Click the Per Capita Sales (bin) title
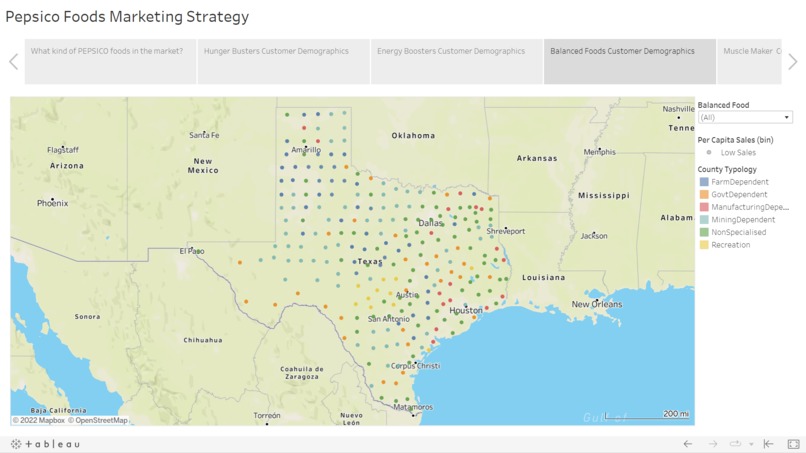 click(735, 140)
